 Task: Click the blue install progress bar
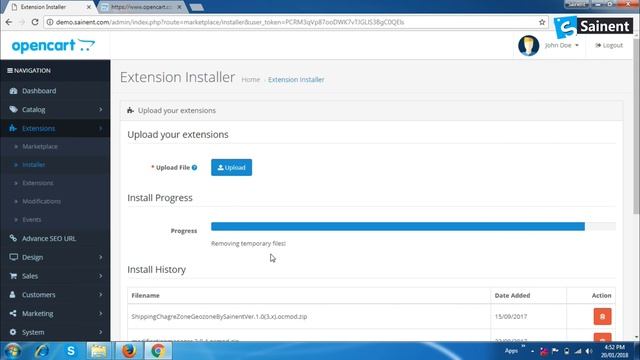click(x=398, y=227)
